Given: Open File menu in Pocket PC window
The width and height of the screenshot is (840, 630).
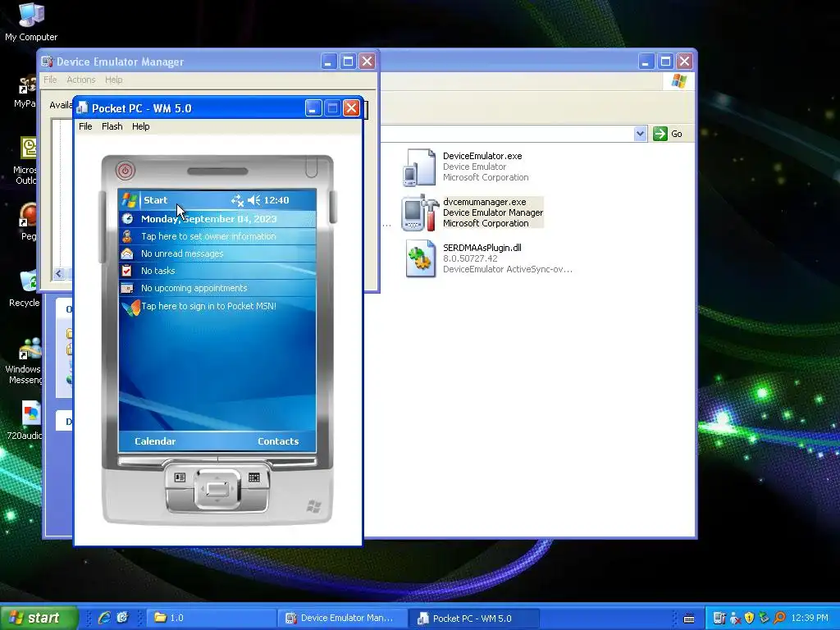Looking at the screenshot, I should (85, 126).
